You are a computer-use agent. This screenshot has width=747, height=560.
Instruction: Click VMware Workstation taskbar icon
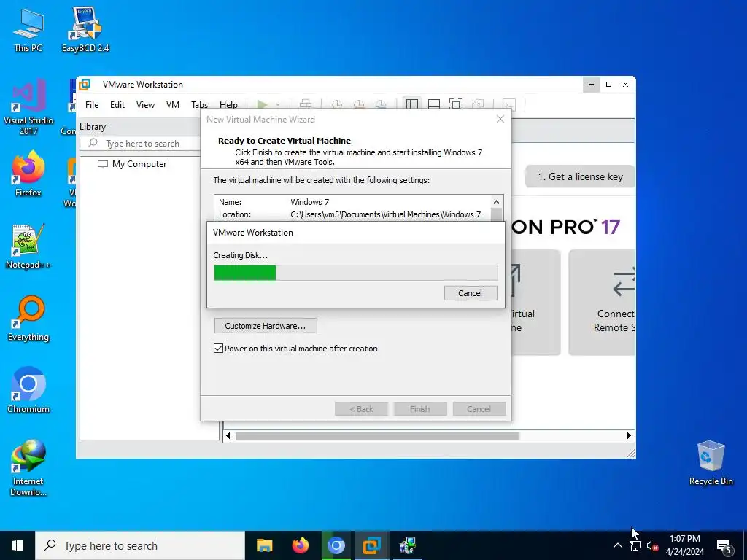[371, 545]
